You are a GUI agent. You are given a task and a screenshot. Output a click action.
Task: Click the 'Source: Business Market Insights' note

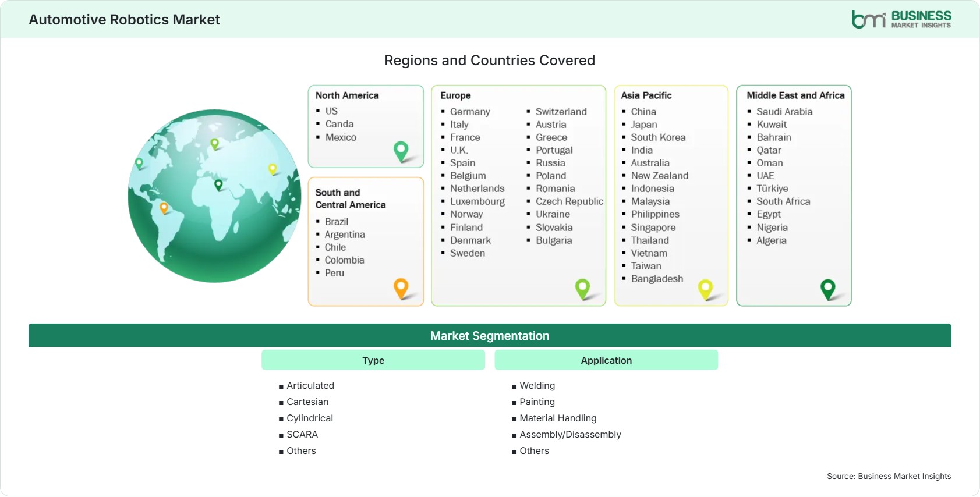[889, 476]
